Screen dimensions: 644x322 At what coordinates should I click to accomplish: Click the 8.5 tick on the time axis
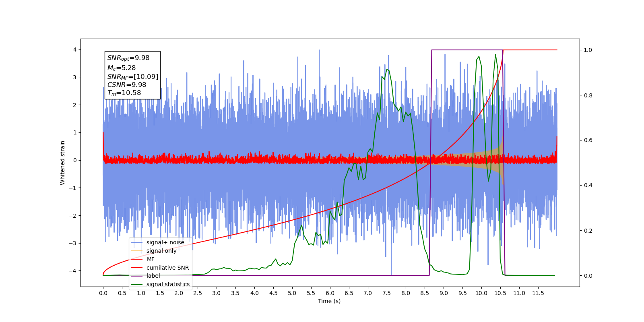(x=425, y=293)
